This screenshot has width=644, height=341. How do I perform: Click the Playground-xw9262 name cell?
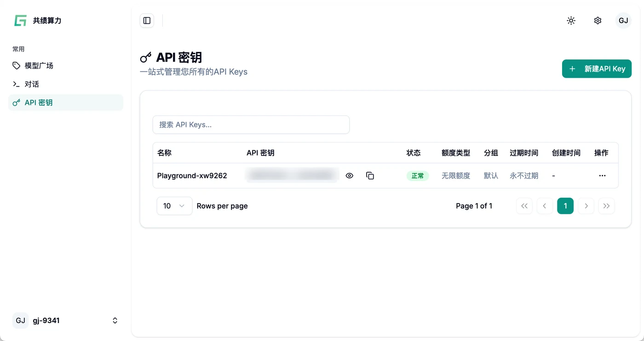coord(192,176)
